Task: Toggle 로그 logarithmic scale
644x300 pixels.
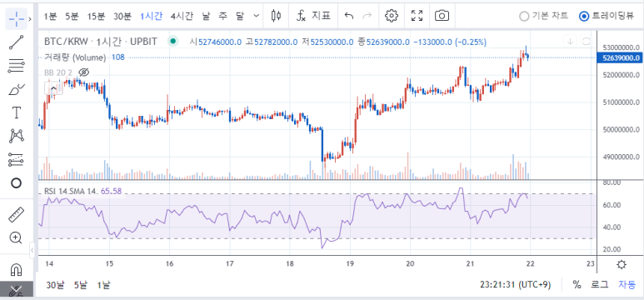Action: pos(600,285)
